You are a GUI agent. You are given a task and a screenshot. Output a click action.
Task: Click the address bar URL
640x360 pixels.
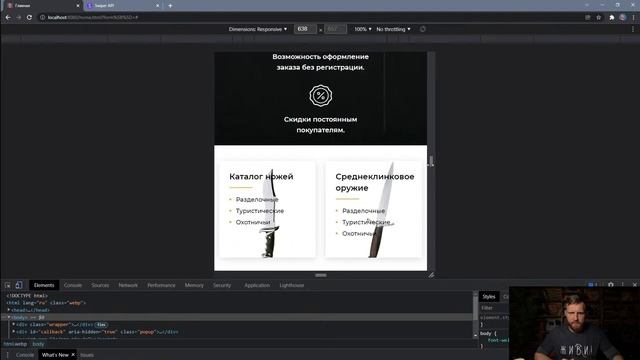[93, 18]
